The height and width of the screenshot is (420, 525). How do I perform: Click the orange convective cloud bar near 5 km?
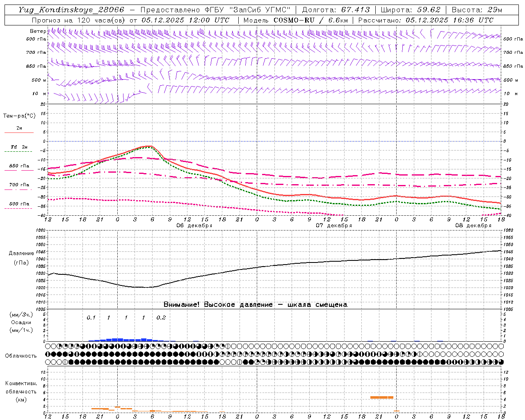[x=382, y=397]
